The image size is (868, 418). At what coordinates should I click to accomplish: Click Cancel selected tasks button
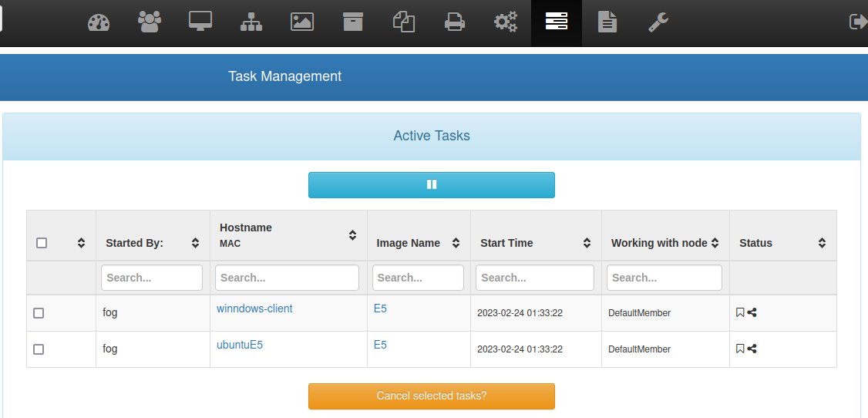[x=432, y=396]
